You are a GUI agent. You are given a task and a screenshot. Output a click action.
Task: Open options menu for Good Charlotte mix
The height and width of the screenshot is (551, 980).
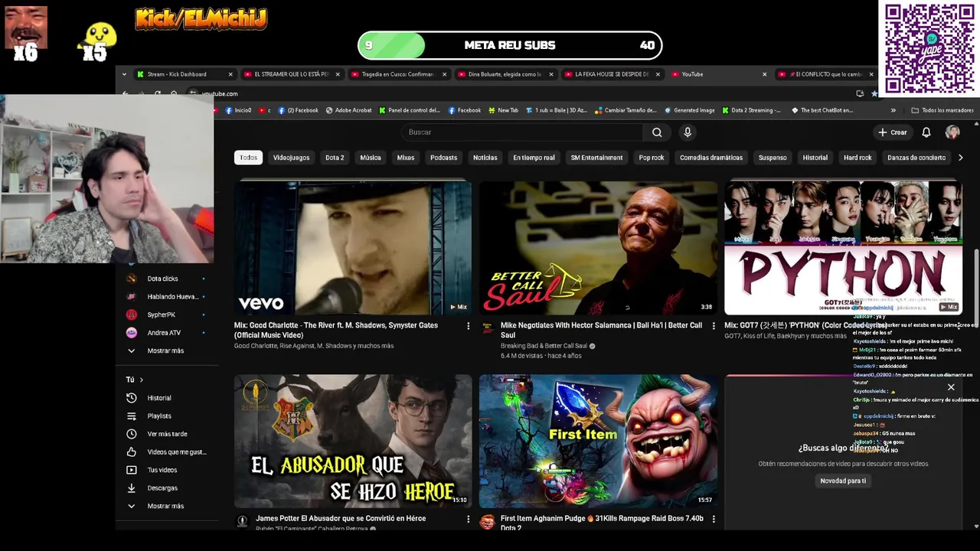click(x=468, y=326)
